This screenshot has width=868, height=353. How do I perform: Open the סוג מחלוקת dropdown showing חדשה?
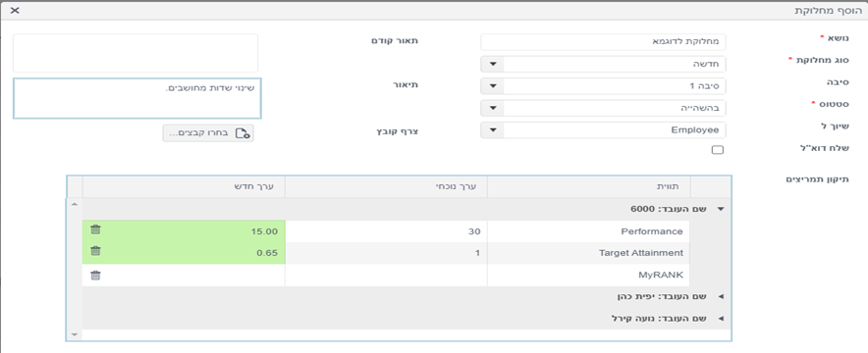click(493, 64)
